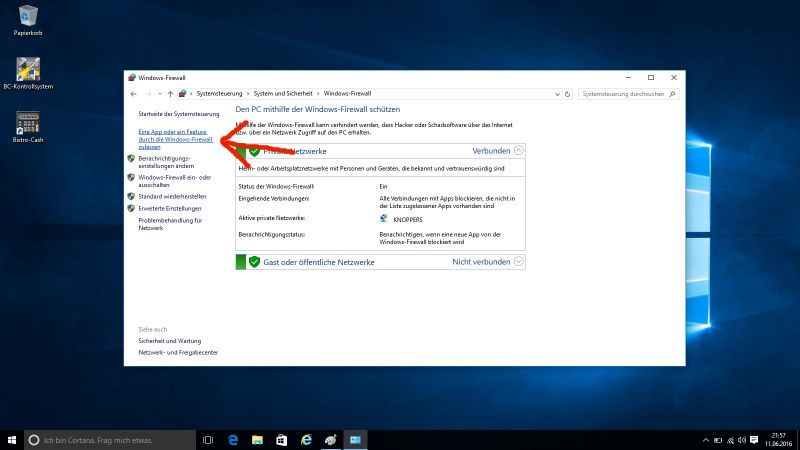Open the Action Center notifications icon
The width and height of the screenshot is (800, 450).
(754, 440)
